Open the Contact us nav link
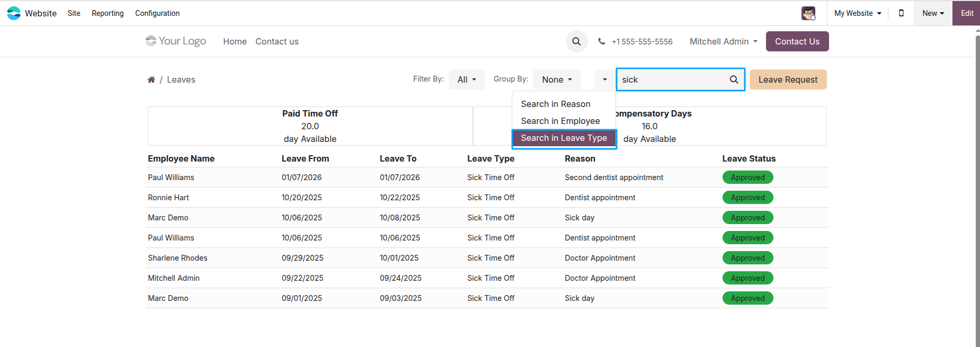Viewport: 980px width, 347px height. (x=277, y=41)
